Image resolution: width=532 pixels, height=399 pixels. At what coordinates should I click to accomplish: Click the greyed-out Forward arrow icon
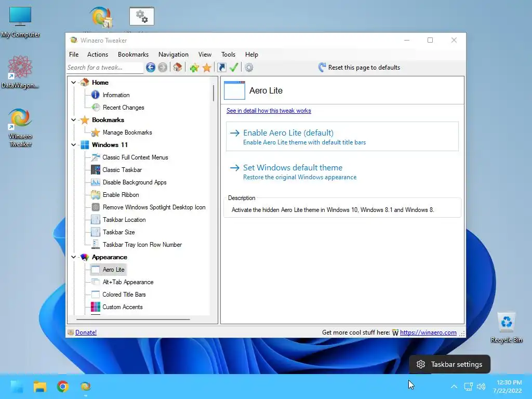pos(163,68)
